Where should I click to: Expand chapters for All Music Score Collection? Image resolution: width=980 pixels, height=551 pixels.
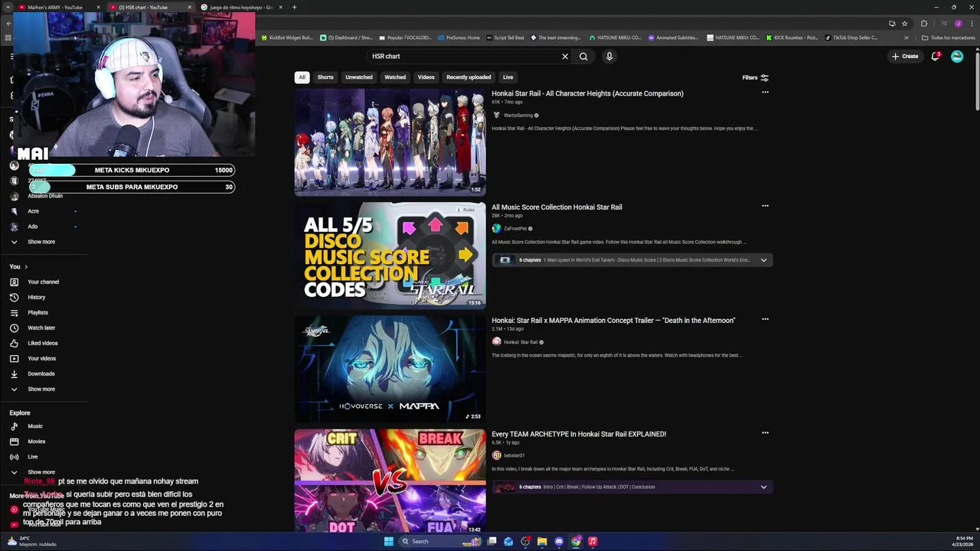[763, 260]
